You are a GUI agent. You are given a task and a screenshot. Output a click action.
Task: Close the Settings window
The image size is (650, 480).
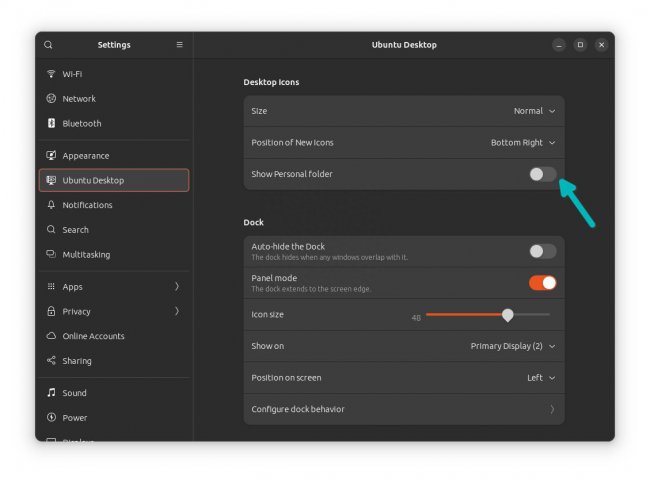pos(601,45)
